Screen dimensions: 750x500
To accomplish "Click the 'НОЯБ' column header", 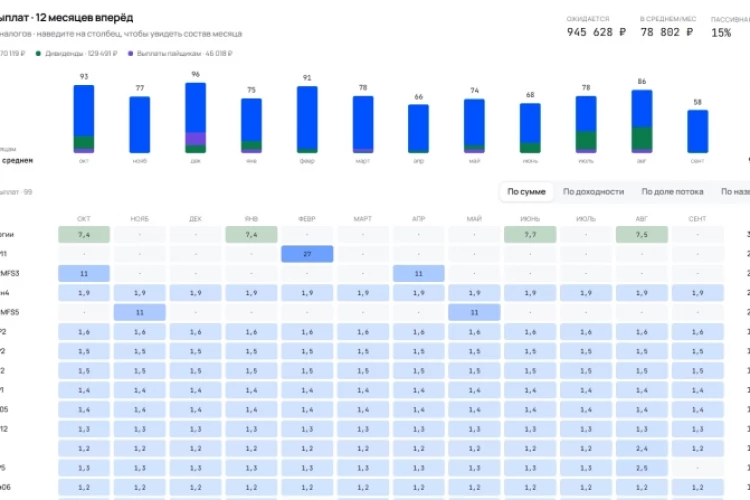I will click(x=140, y=219).
